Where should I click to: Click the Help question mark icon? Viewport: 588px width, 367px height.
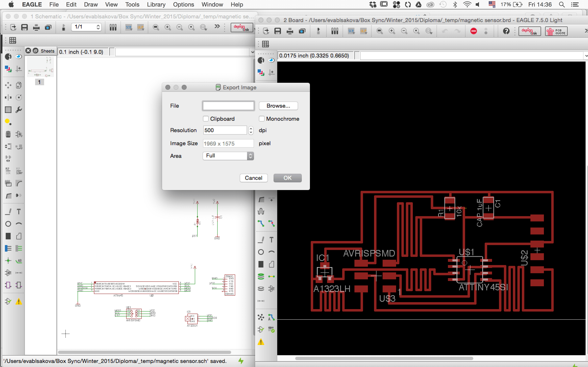click(506, 31)
